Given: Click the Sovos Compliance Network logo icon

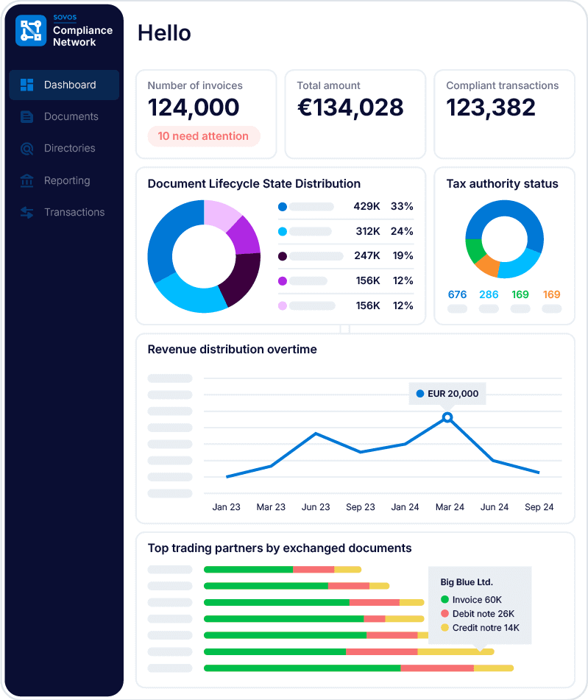Looking at the screenshot, I should click(x=31, y=31).
